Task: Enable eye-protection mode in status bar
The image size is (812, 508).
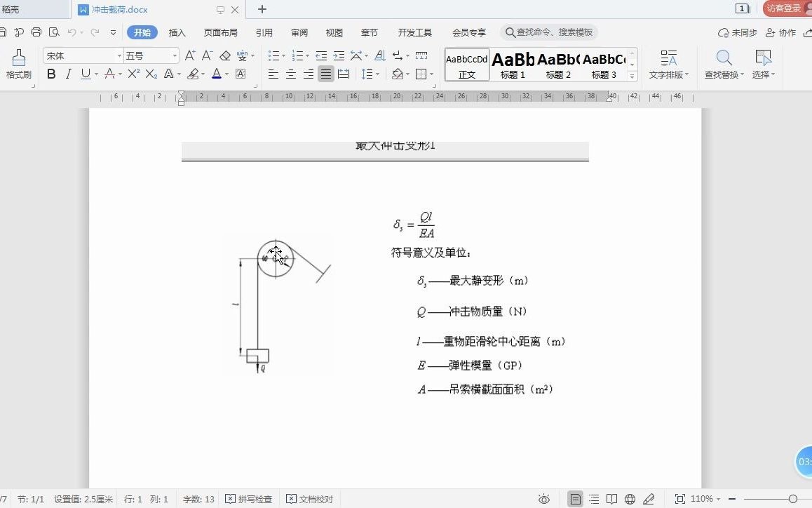Action: tap(544, 499)
